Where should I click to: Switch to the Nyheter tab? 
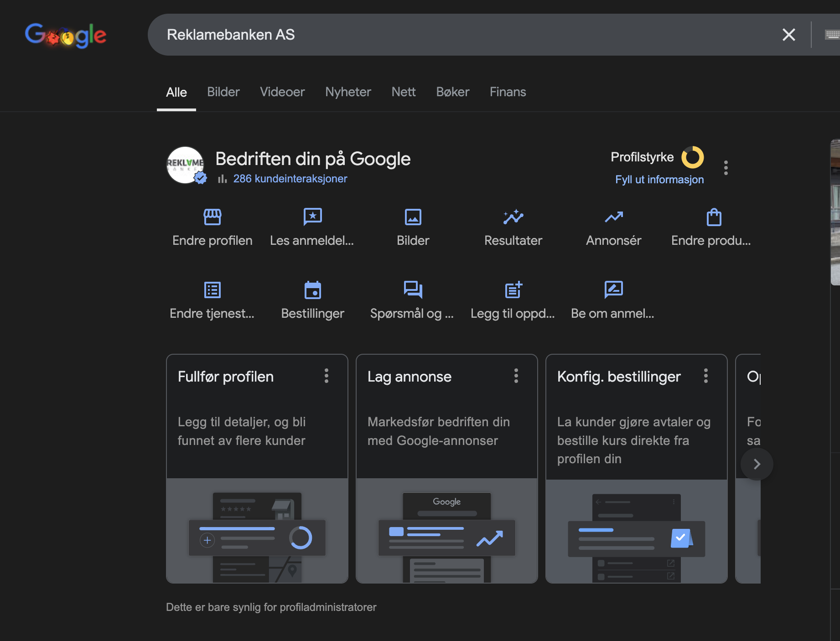point(348,92)
